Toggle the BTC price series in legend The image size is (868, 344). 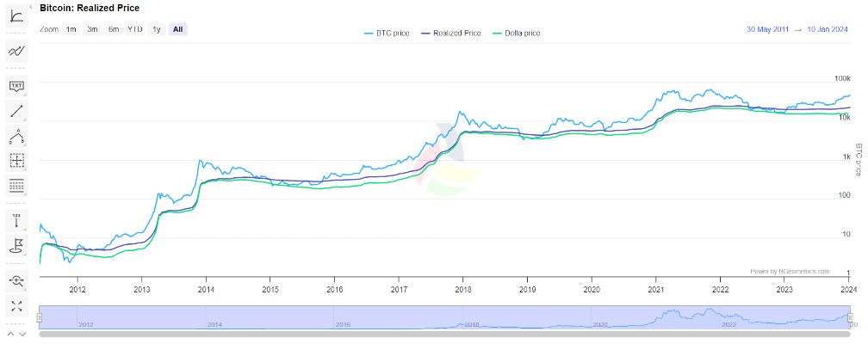click(387, 34)
